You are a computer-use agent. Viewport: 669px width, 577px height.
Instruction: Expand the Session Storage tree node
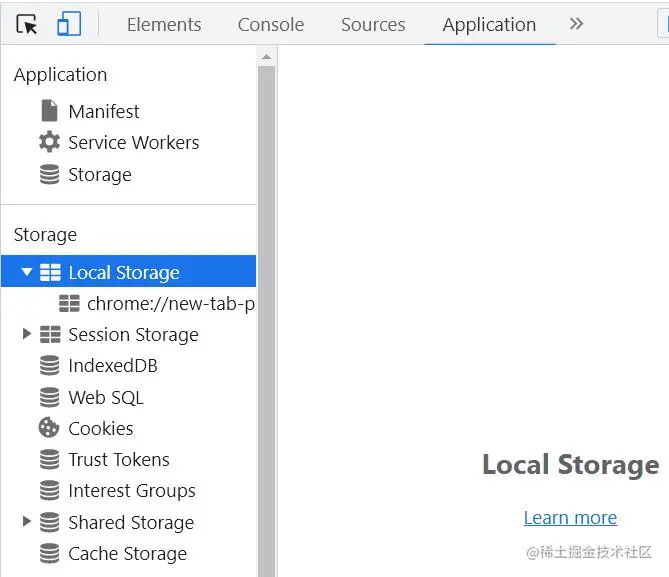27,334
